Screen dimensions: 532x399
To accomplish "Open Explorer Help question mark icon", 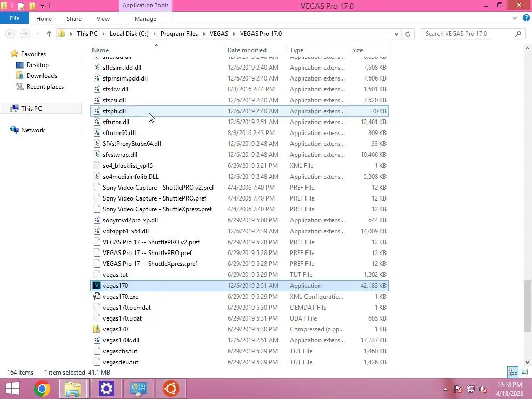I will tap(526, 18).
